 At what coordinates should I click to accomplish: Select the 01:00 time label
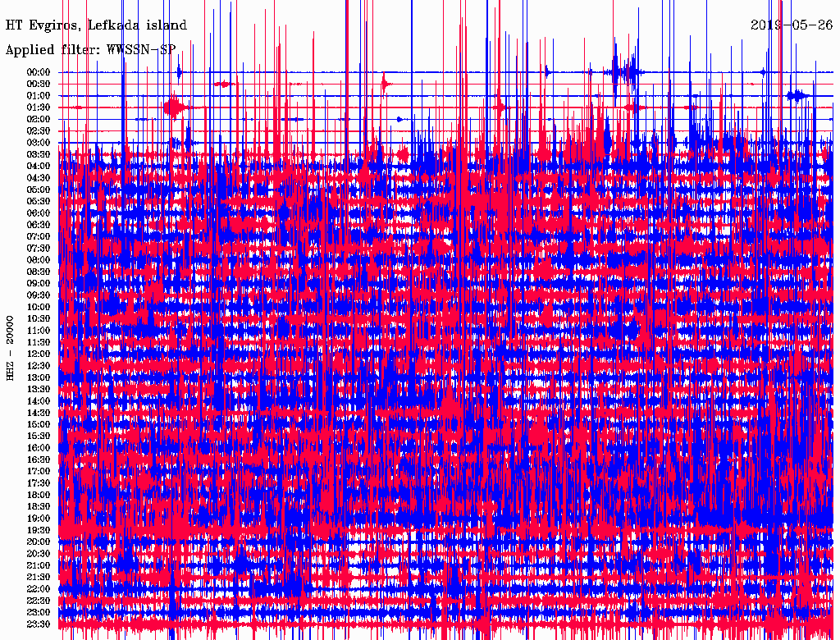tap(39, 96)
